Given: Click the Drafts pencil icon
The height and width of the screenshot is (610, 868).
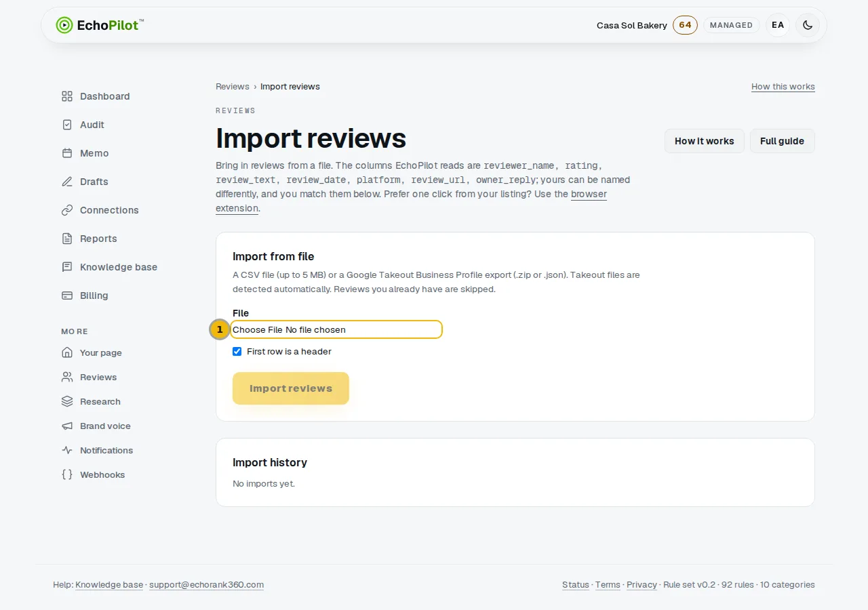Looking at the screenshot, I should [67, 182].
